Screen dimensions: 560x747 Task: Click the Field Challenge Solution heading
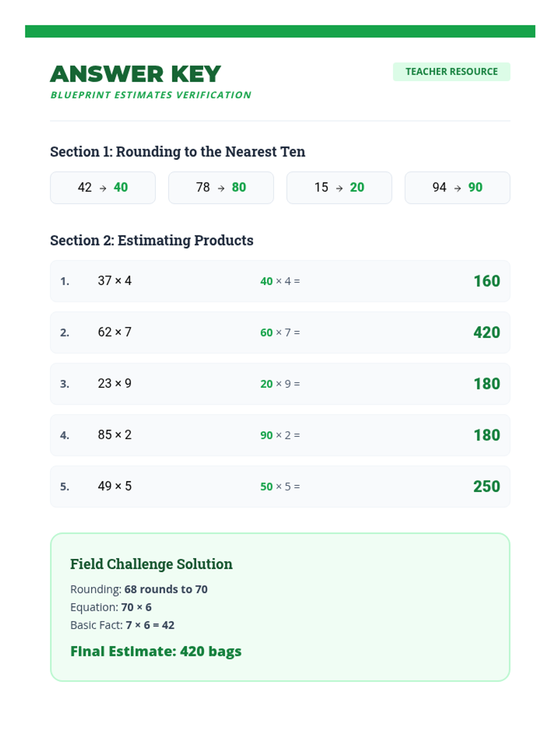point(151,564)
